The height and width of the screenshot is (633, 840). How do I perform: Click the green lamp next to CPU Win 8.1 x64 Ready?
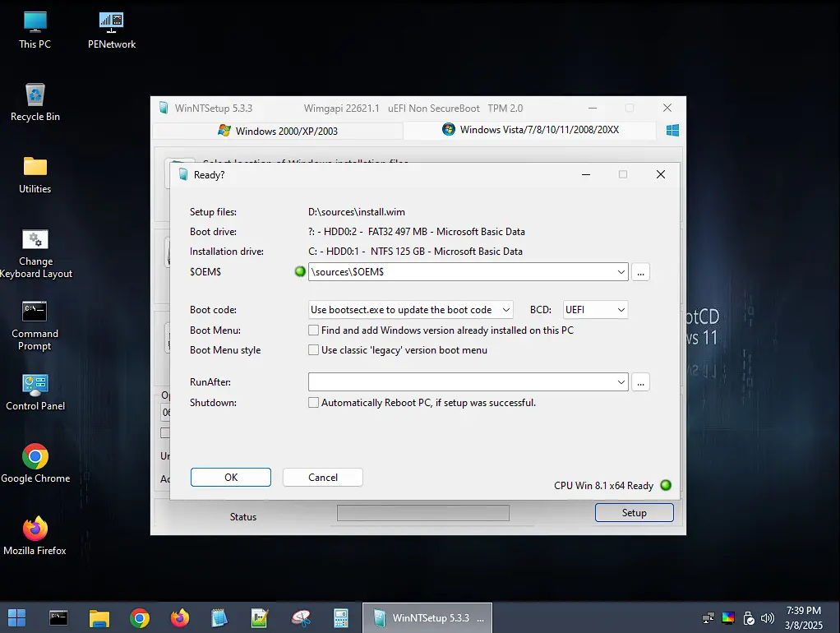tap(666, 485)
